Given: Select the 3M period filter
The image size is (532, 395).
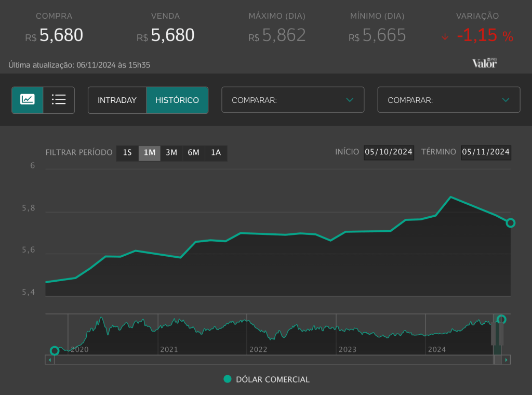Looking at the screenshot, I should click(171, 153).
